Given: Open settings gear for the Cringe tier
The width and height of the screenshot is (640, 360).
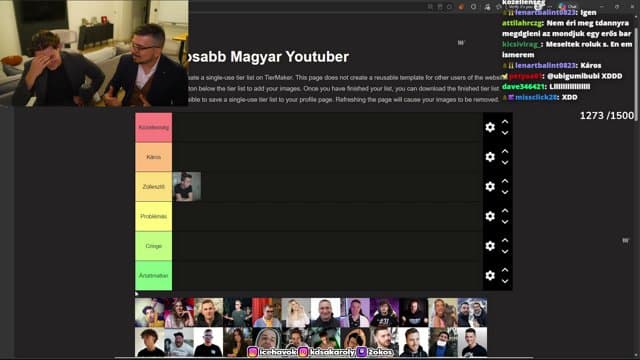Looking at the screenshot, I should (490, 246).
